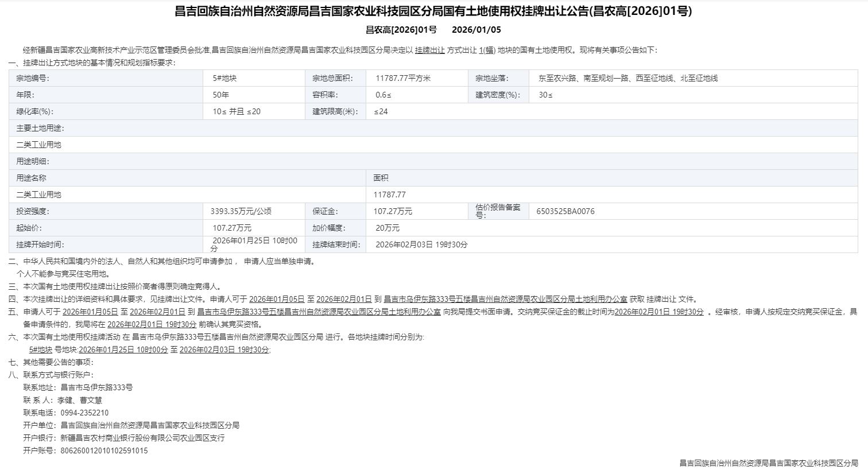
Task: Click the main announcement title heading
Action: 433,11
